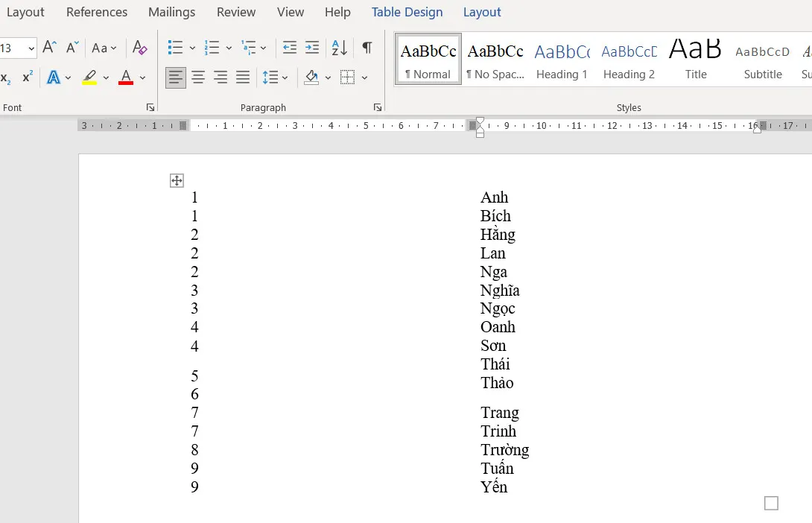Image resolution: width=812 pixels, height=523 pixels.
Task: Expand the Line Spacing dropdown
Action: [285, 77]
